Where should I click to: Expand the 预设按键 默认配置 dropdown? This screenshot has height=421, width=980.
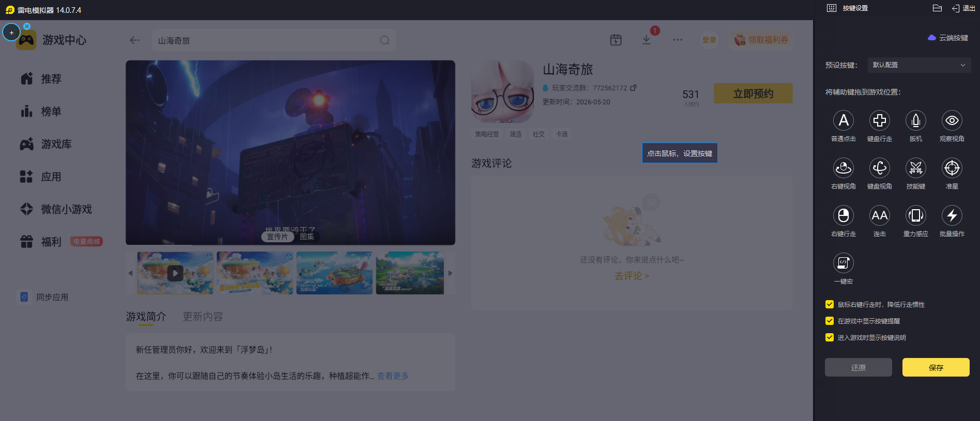[x=919, y=65]
